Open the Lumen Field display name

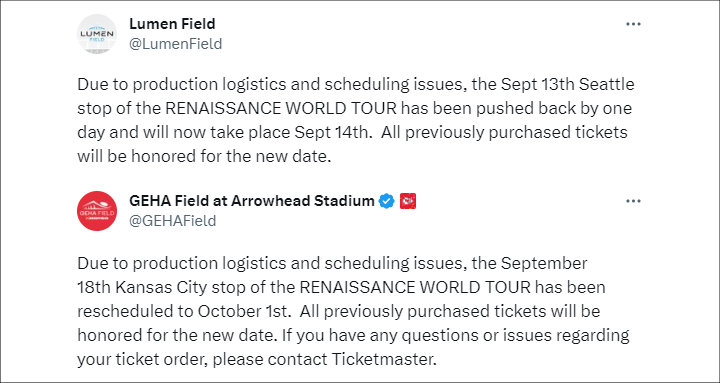coord(172,23)
